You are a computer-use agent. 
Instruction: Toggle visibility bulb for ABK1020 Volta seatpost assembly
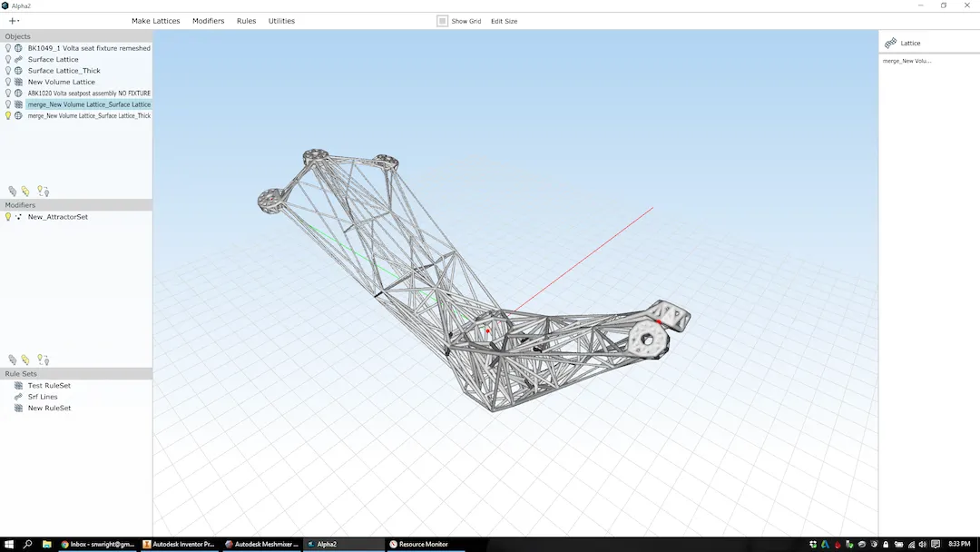coord(8,94)
